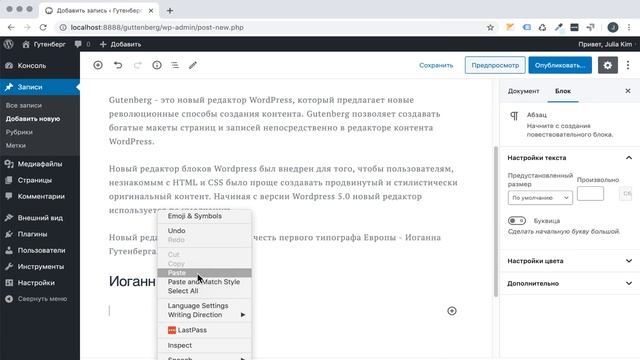Click the Произвольно custom size input

click(590, 193)
